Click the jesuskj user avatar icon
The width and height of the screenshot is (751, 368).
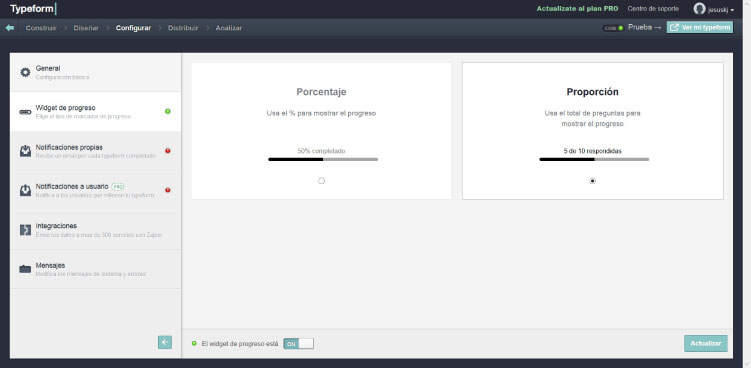click(699, 9)
